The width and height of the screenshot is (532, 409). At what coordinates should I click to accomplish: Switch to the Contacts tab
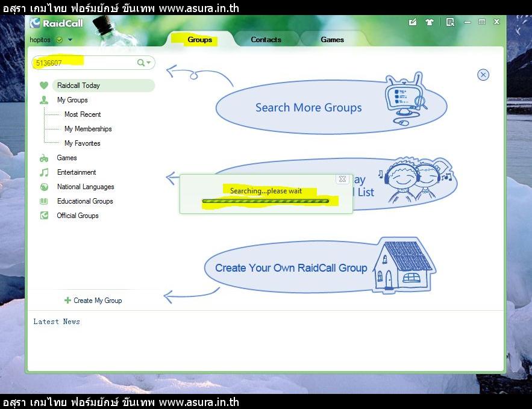266,40
